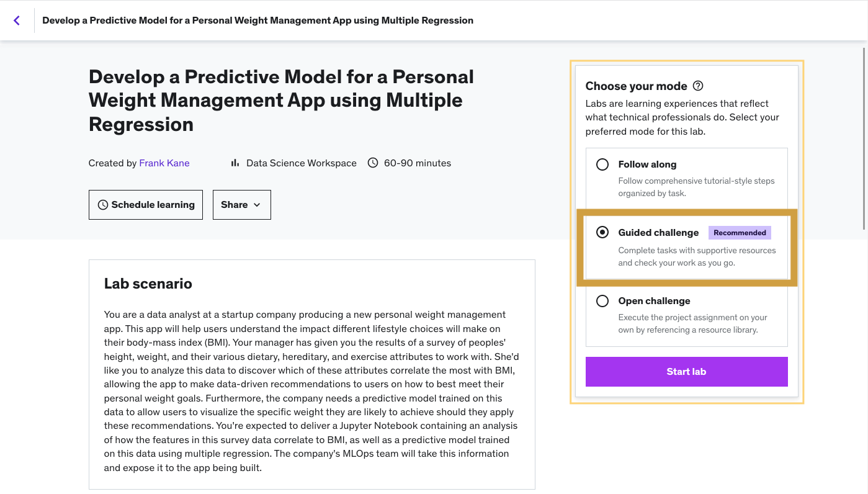
Task: Click the Choose your mode heading
Action: click(636, 86)
